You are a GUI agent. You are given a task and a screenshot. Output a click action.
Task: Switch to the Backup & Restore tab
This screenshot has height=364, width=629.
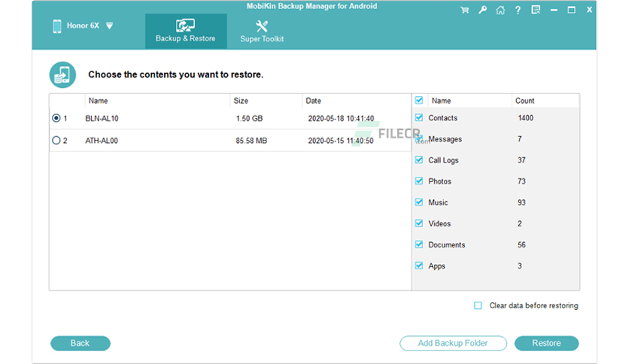click(x=185, y=31)
